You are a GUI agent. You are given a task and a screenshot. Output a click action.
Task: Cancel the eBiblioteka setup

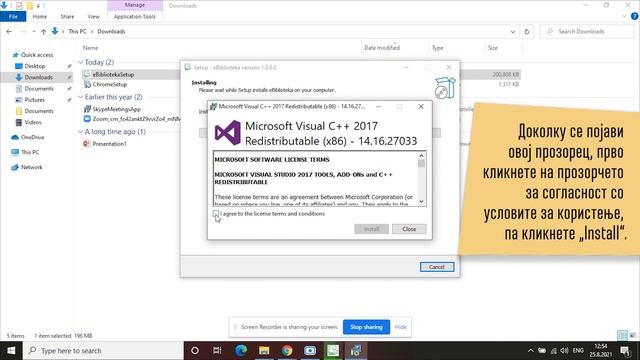(437, 267)
